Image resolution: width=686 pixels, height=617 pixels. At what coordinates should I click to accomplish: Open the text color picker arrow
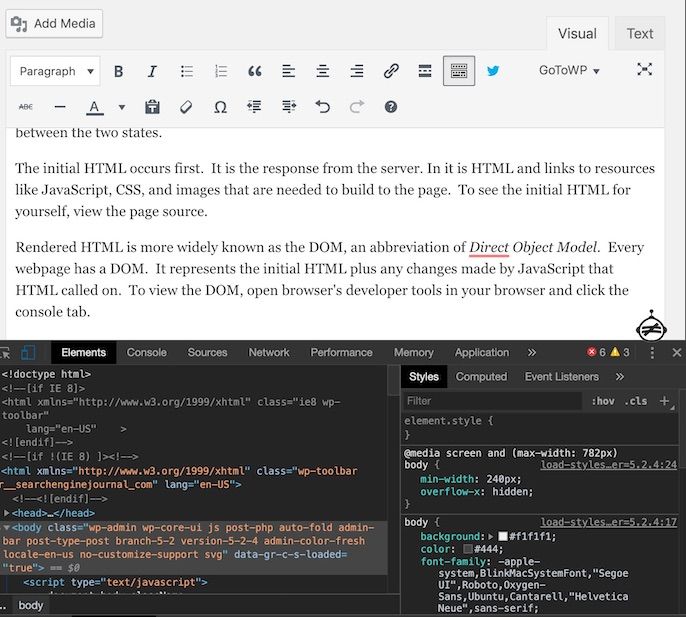tap(122, 107)
